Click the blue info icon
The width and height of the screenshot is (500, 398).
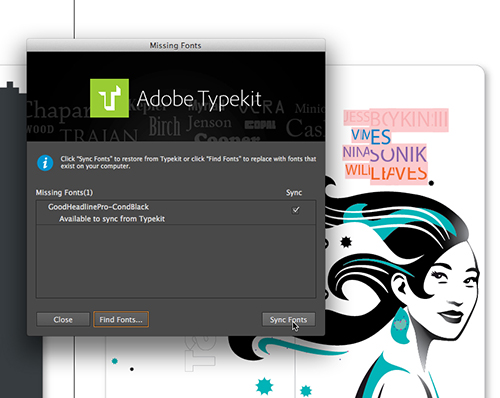tap(45, 163)
